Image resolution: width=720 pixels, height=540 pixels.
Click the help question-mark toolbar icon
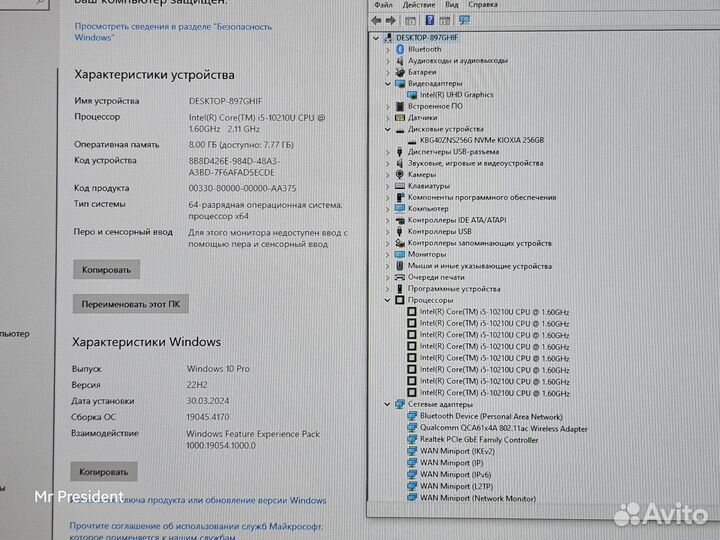coord(429,20)
